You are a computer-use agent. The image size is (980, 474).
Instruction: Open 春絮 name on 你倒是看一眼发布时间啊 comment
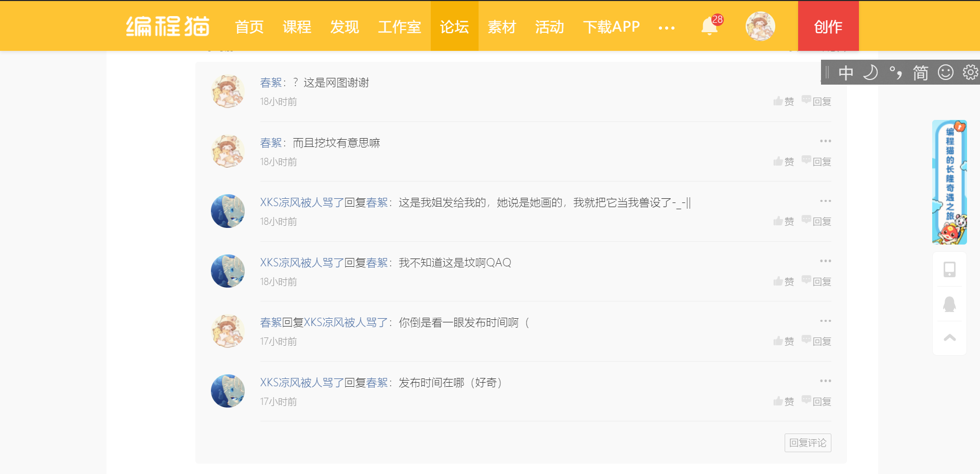click(271, 322)
